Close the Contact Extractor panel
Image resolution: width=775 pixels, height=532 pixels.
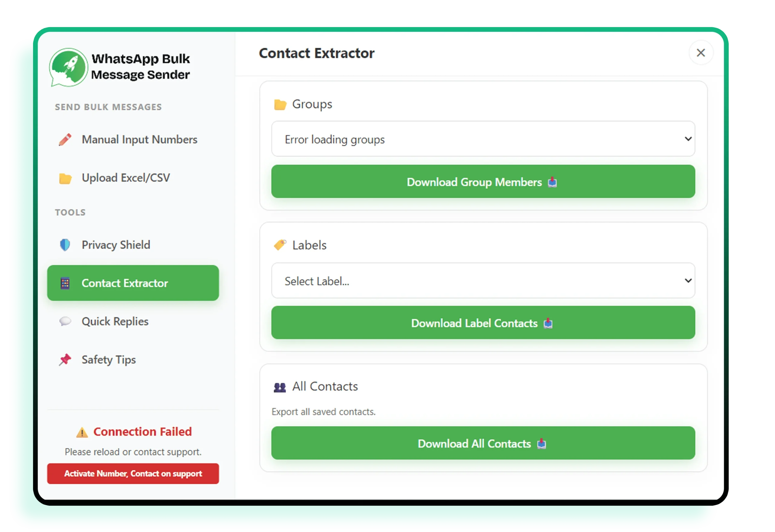coord(701,53)
